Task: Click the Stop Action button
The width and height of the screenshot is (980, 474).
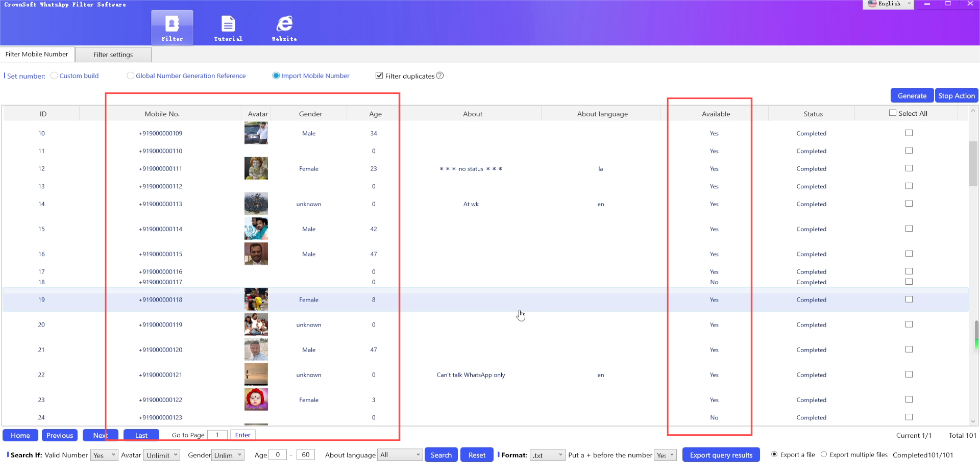Action: 956,95
